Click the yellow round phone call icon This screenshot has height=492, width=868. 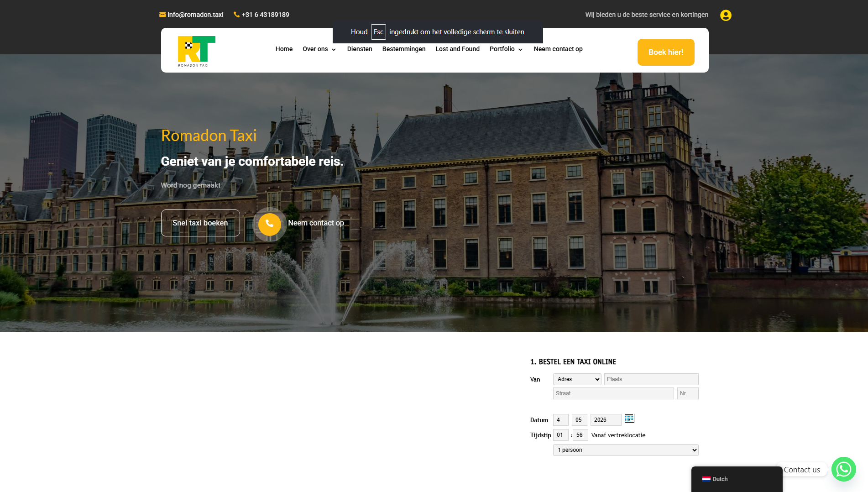tap(269, 224)
